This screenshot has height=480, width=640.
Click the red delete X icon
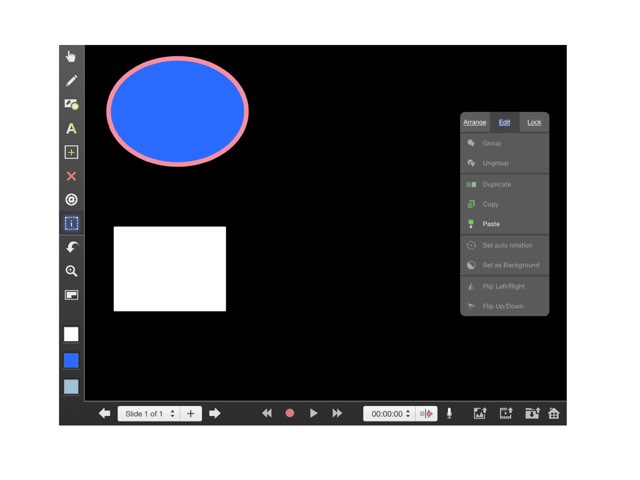click(71, 176)
